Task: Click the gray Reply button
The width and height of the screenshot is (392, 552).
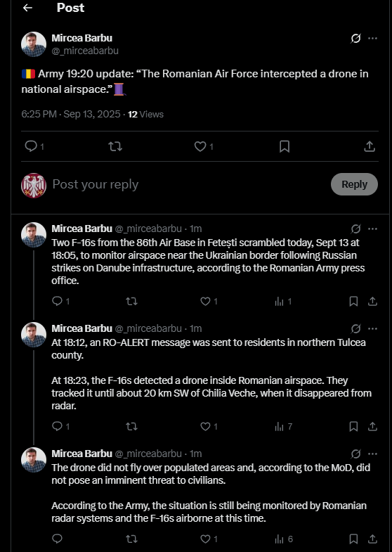Action: click(x=354, y=184)
